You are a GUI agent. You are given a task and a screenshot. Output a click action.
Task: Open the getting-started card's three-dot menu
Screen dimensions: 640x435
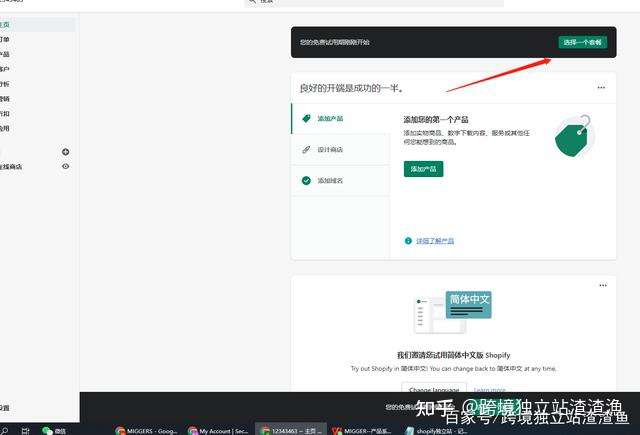point(601,87)
